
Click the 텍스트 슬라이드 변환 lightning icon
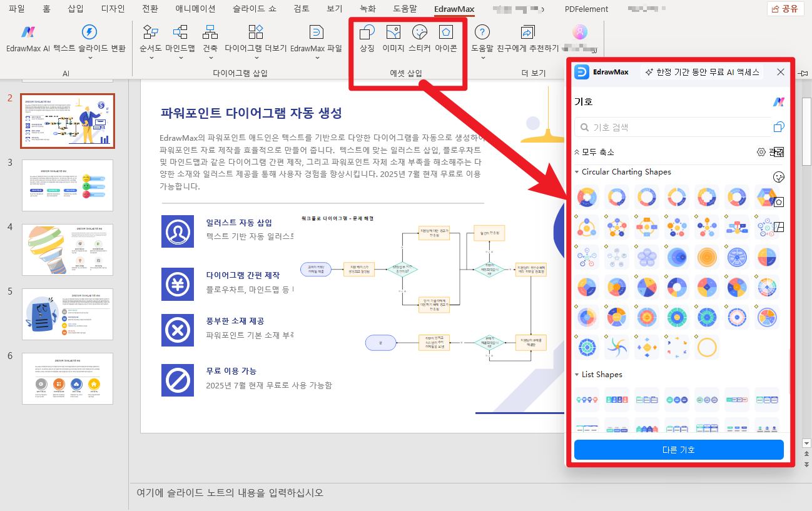point(89,33)
